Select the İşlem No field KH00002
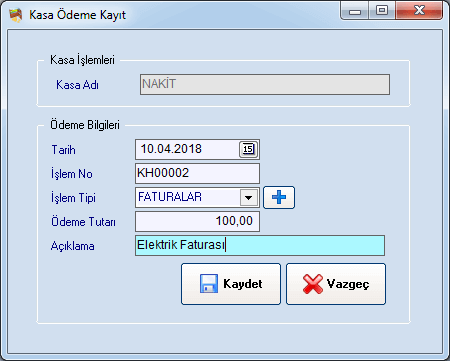 pyautogui.click(x=197, y=173)
